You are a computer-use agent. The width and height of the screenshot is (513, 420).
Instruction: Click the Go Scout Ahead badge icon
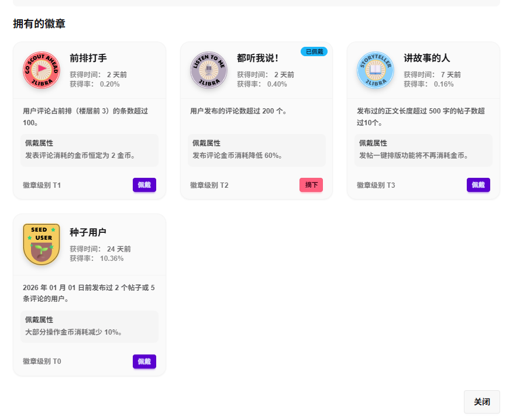click(42, 70)
